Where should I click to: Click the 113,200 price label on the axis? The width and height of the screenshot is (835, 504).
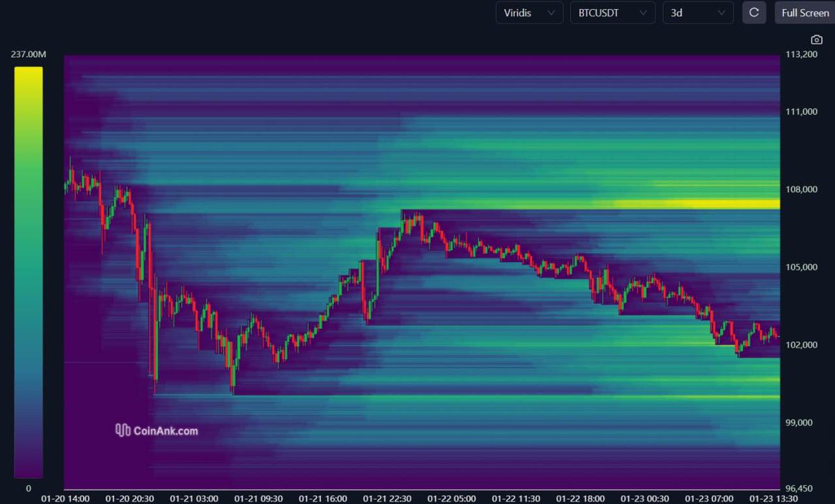pos(800,55)
